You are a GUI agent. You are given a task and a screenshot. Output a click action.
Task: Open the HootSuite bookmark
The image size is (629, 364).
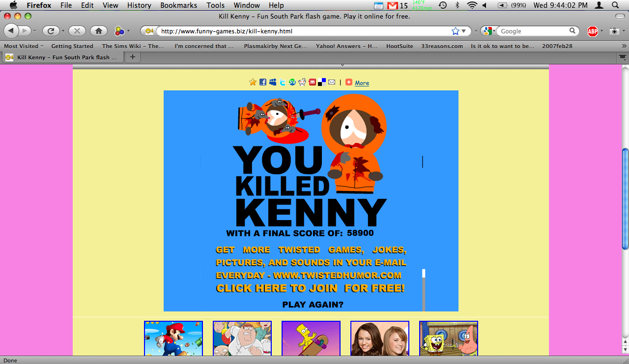[x=400, y=46]
